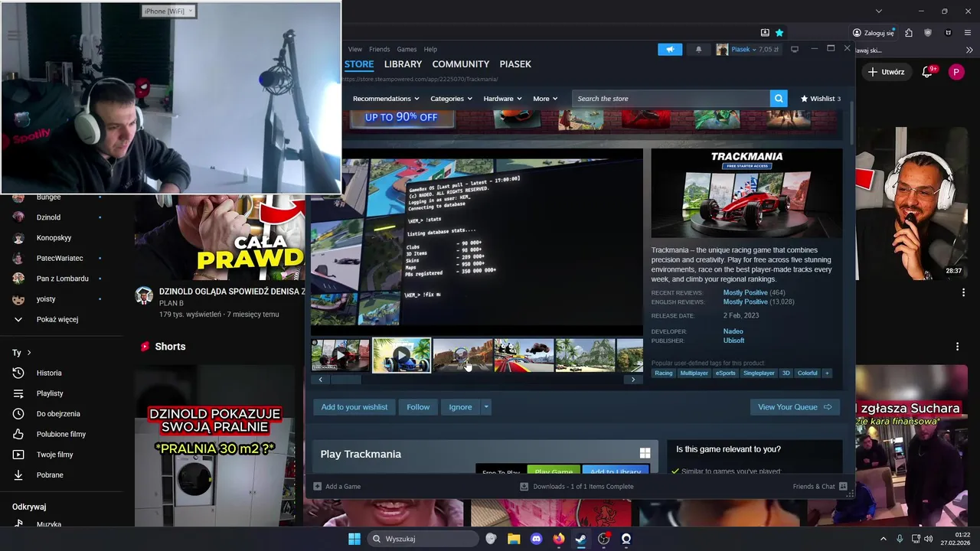This screenshot has height=551, width=980.
Task: Click the Steam Big Picture monitor icon
Action: [x=795, y=49]
